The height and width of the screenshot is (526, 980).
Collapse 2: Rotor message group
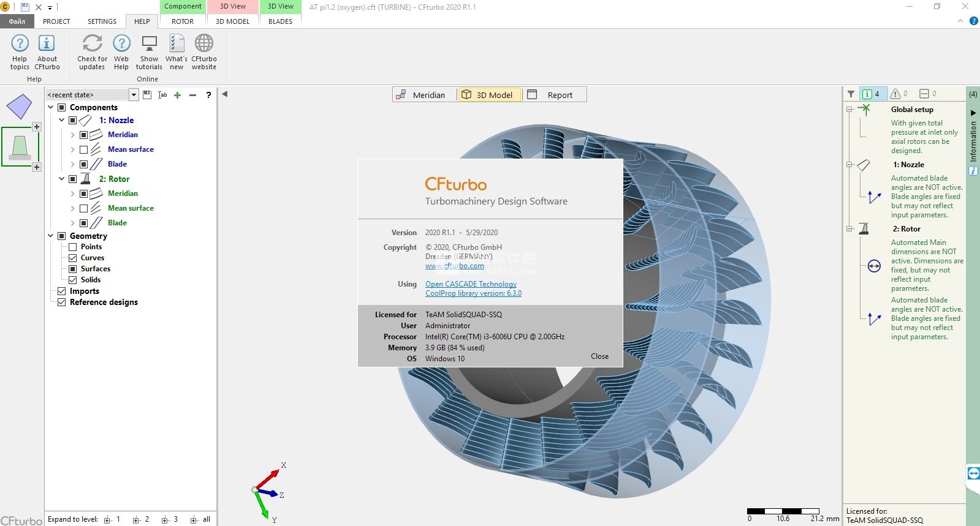point(849,229)
